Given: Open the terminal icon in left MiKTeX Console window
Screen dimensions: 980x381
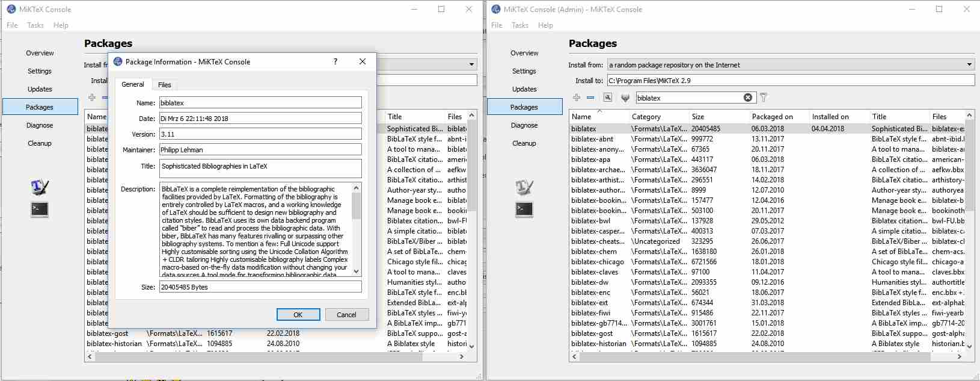Looking at the screenshot, I should (x=40, y=209).
